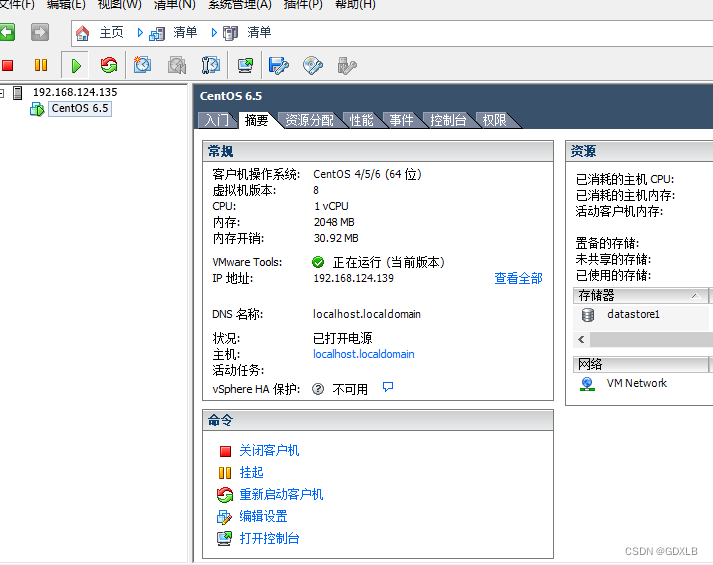Click the green VMware Tools status checkmark
The width and height of the screenshot is (713, 565).
318,262
